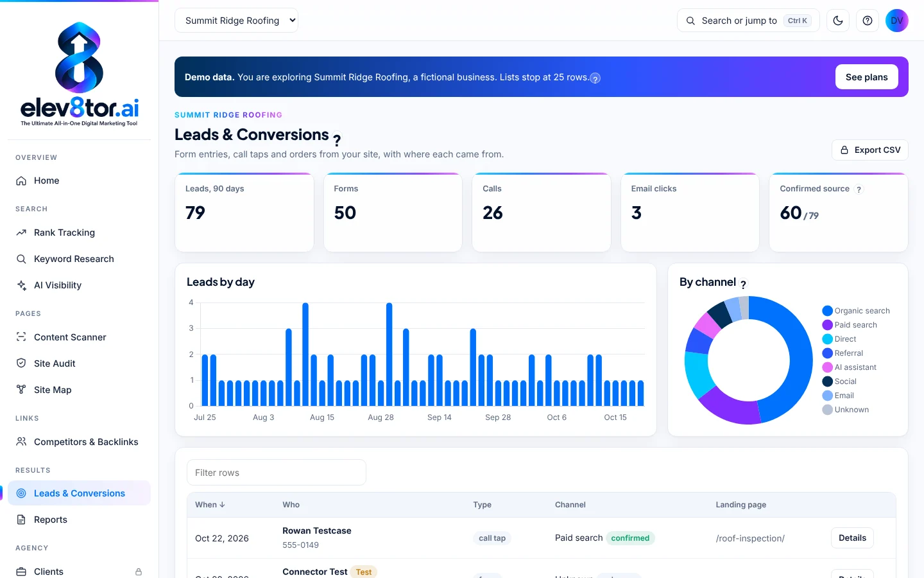Open the Summit Ridge Roofing business dropdown

[236, 21]
